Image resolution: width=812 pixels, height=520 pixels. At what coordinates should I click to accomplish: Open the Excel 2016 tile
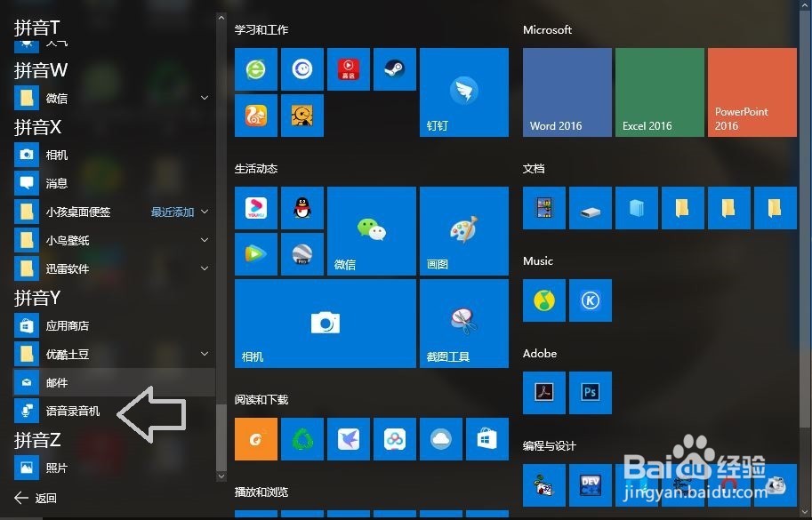tap(660, 92)
